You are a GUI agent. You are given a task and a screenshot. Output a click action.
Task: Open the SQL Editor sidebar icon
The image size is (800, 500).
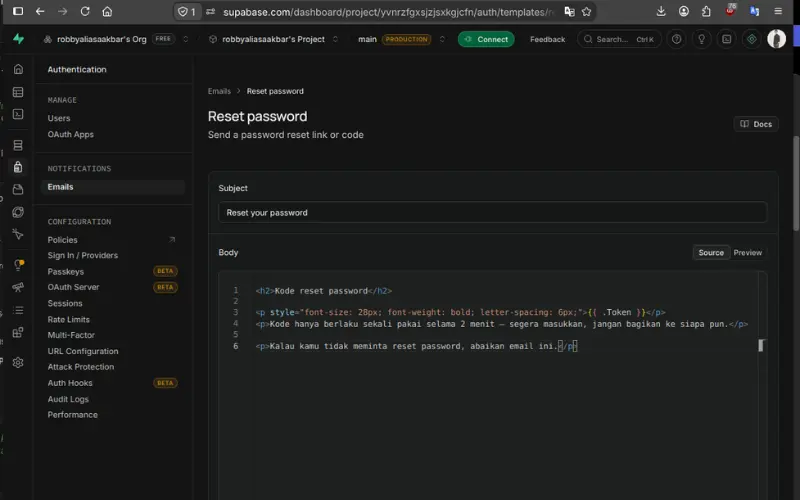point(18,114)
